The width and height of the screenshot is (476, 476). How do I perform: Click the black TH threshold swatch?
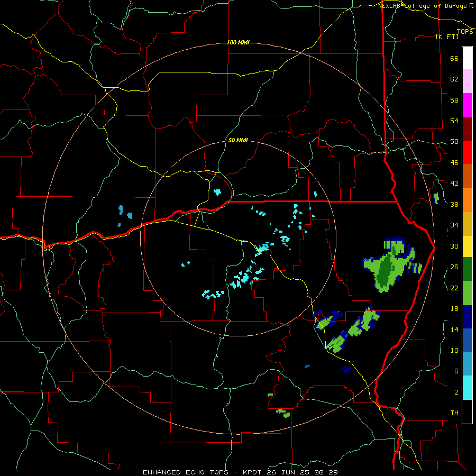pyautogui.click(x=467, y=411)
